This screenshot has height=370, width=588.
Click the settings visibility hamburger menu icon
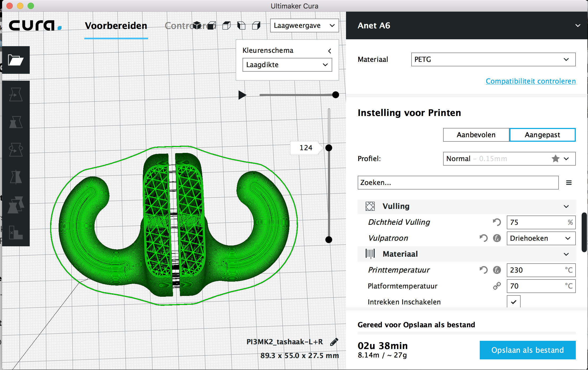click(x=569, y=183)
